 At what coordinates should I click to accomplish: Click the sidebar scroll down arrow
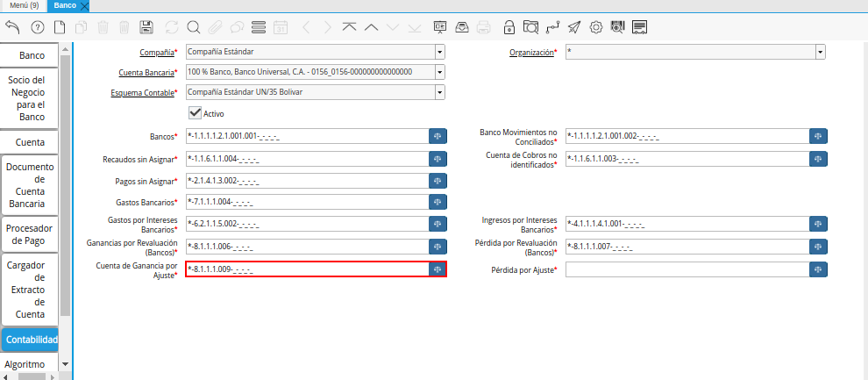[x=65, y=363]
